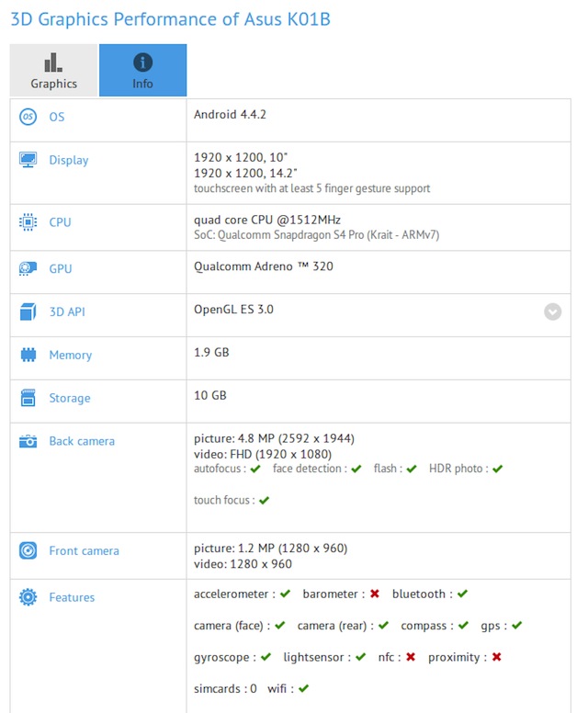Click the Features gear icon
Screen dimensions: 588x713
click(28, 597)
